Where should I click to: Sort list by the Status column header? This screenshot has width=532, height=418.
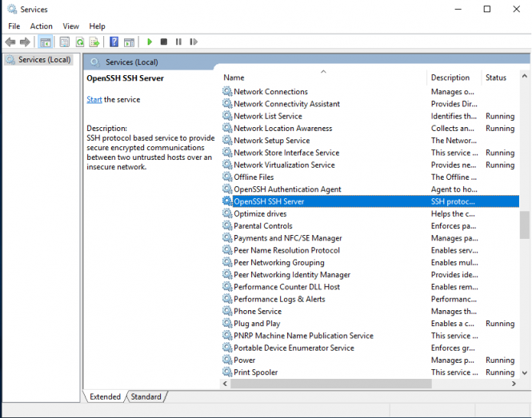(495, 78)
